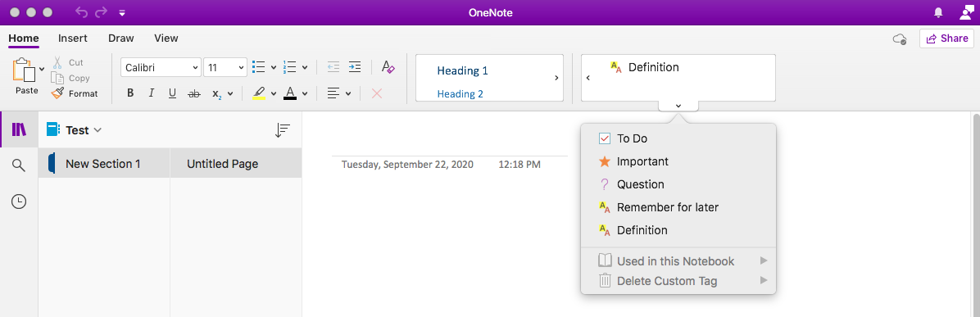980x317 pixels.
Task: Open Used in this Notebook submenu
Action: pyautogui.click(x=678, y=260)
